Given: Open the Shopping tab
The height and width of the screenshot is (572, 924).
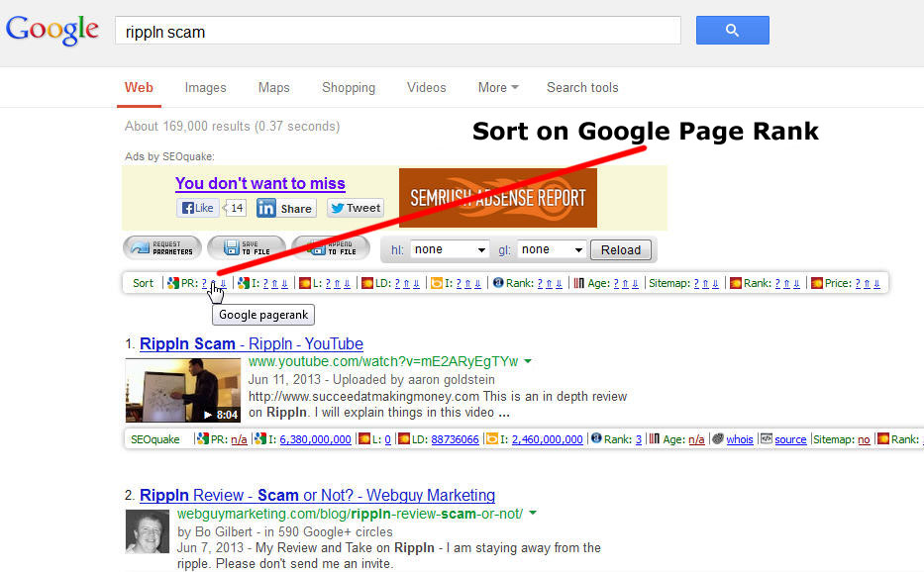Looking at the screenshot, I should coord(349,88).
